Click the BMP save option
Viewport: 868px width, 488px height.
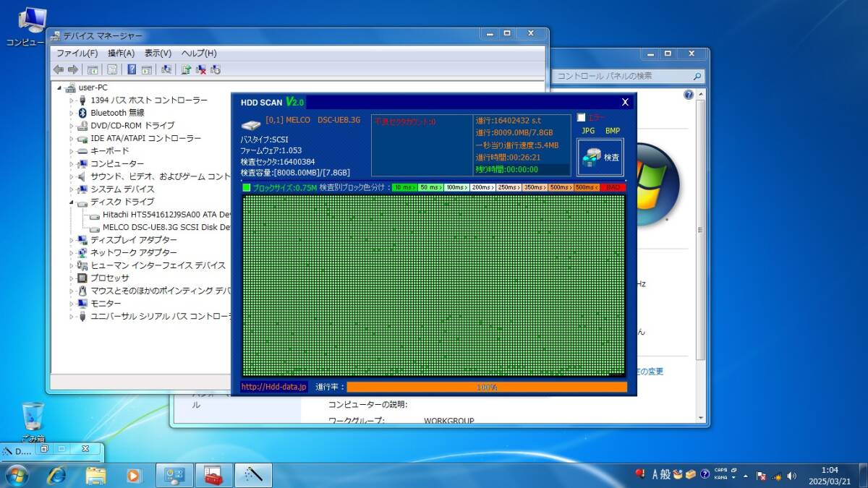613,131
